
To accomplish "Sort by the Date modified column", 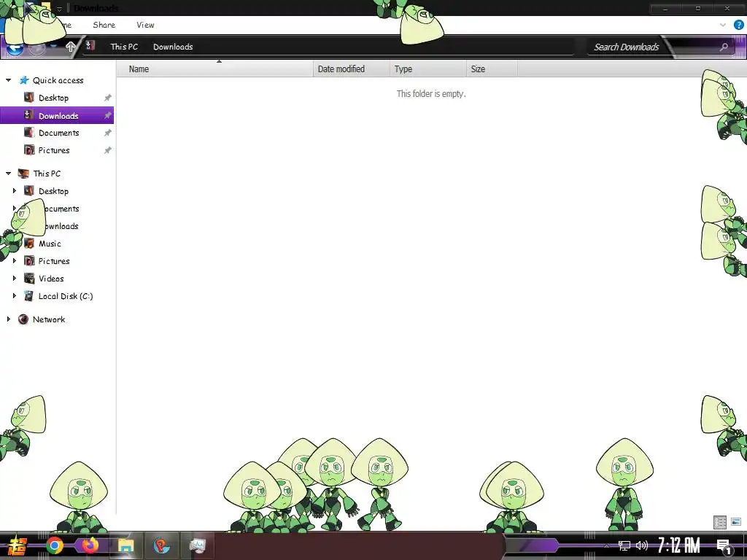I will pos(351,69).
